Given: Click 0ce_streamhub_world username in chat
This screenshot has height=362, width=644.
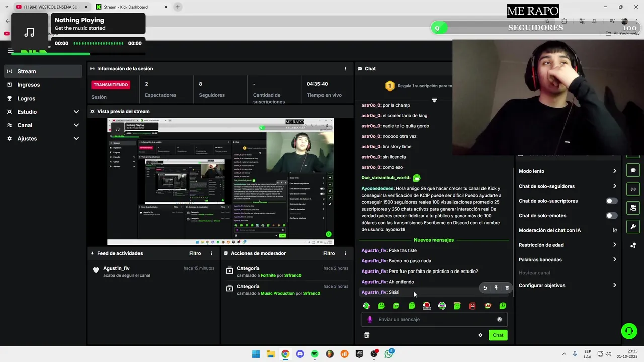Looking at the screenshot, I should tap(385, 177).
